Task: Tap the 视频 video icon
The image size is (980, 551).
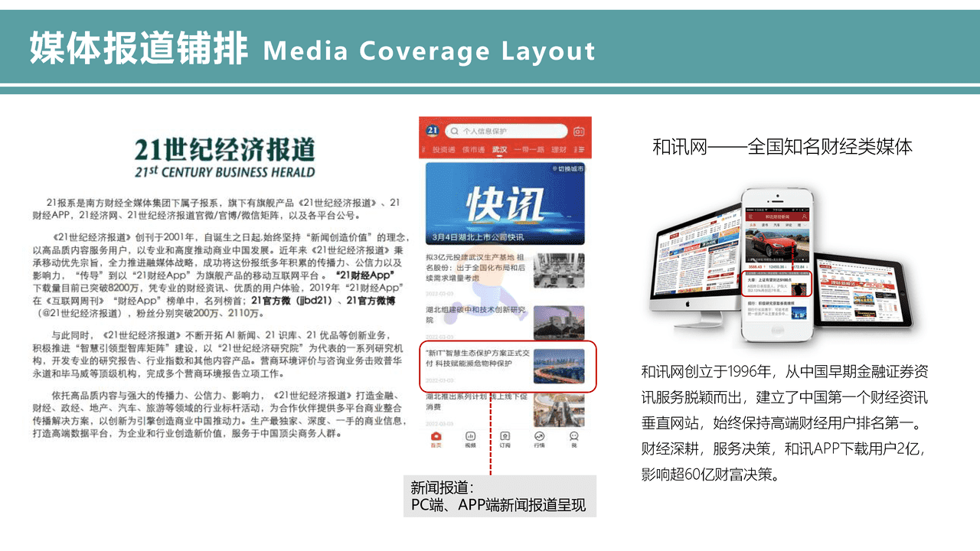Action: [470, 439]
